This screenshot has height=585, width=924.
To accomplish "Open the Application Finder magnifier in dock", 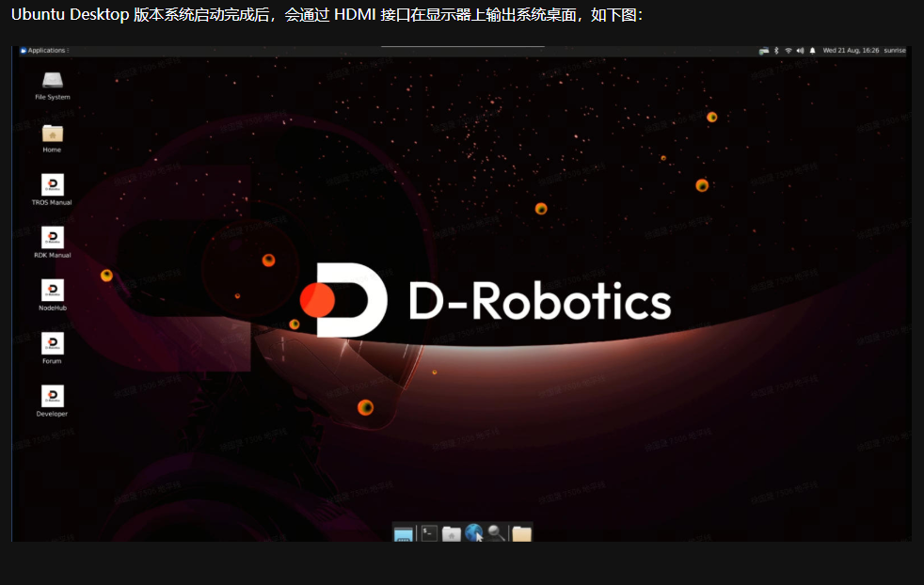I will pyautogui.click(x=496, y=533).
